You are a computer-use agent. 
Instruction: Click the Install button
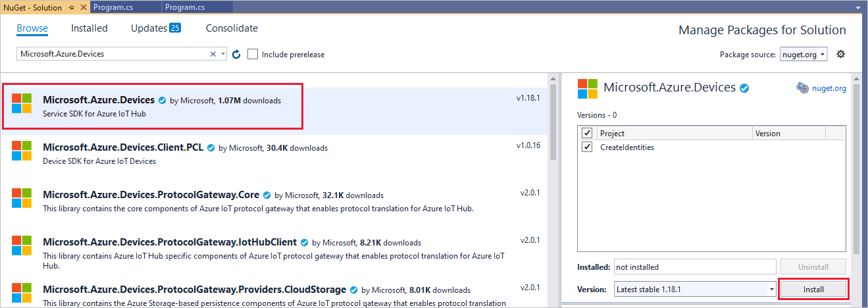coord(813,289)
